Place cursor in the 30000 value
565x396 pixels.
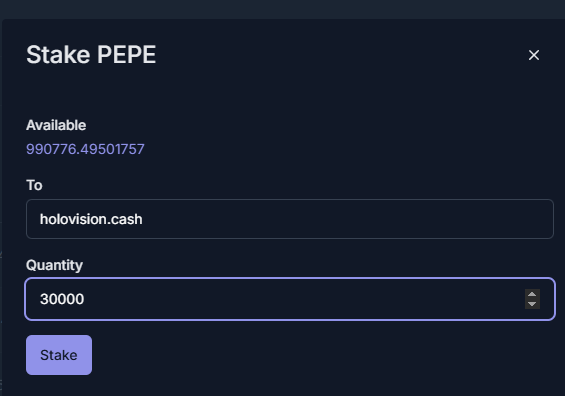(x=62, y=299)
